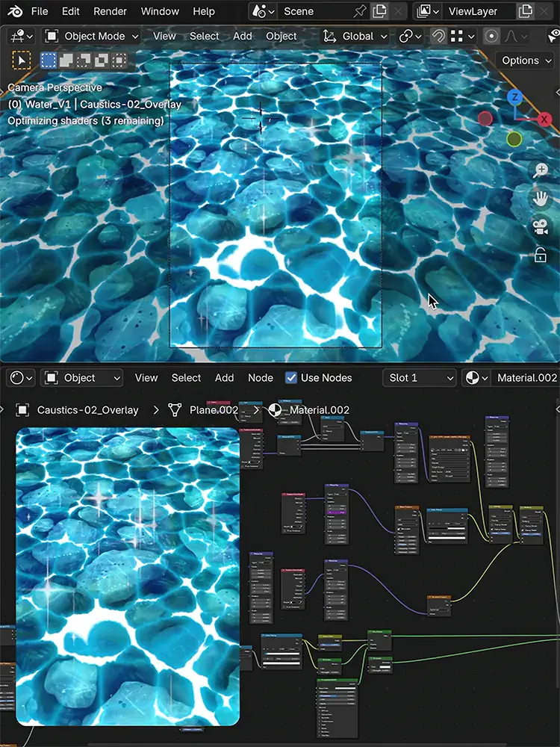Screen dimensions: 560x747
Task: Open the shader type Object dropdown
Action: click(x=81, y=378)
